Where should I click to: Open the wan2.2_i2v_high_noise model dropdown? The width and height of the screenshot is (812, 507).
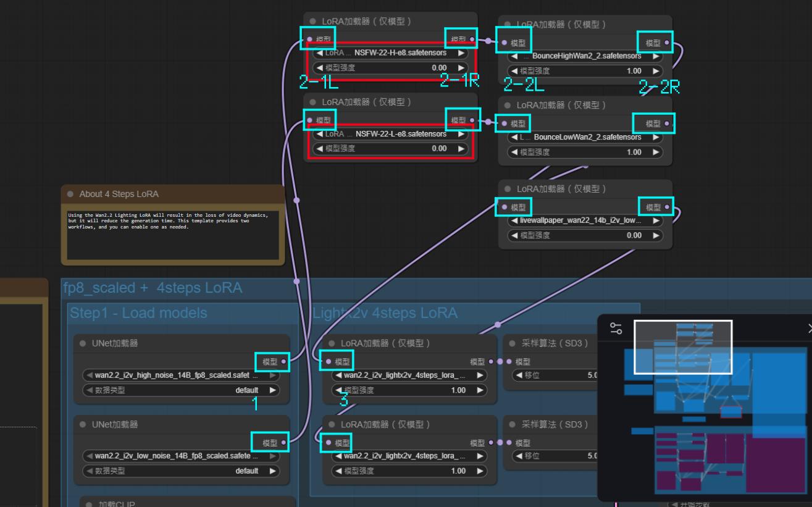(x=180, y=375)
